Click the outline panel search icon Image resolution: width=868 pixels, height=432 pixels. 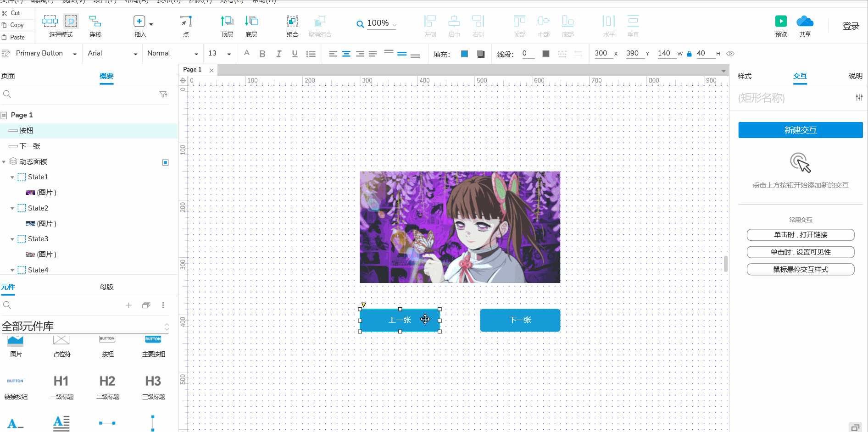7,94
